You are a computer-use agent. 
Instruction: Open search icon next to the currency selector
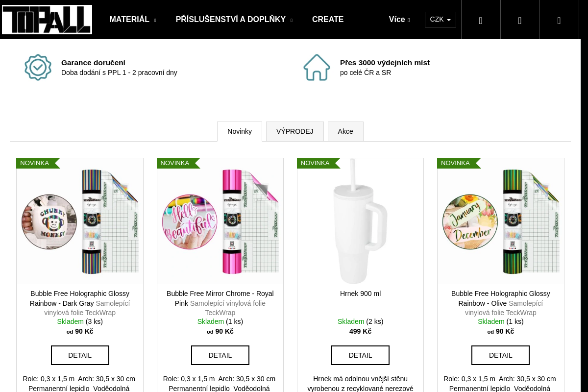481,20
